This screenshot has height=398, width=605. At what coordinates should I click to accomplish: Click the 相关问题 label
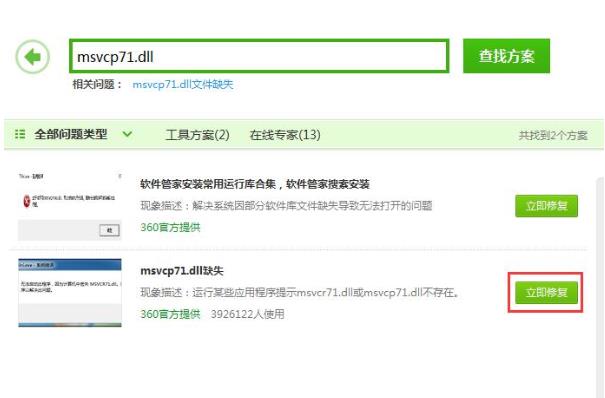point(97,84)
